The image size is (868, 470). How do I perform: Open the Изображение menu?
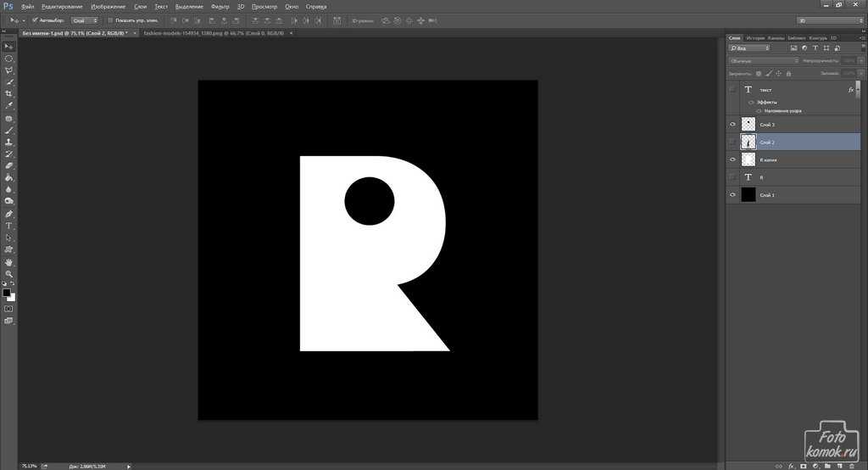point(108,7)
